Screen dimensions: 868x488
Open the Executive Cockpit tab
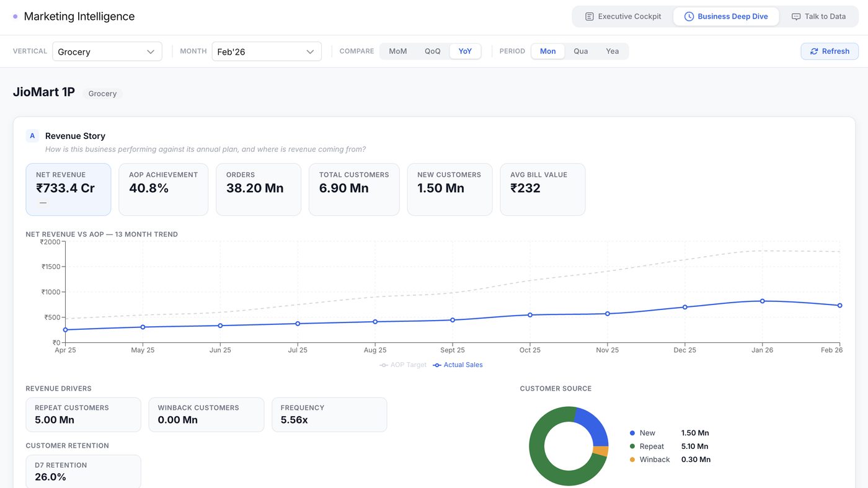[x=623, y=17]
